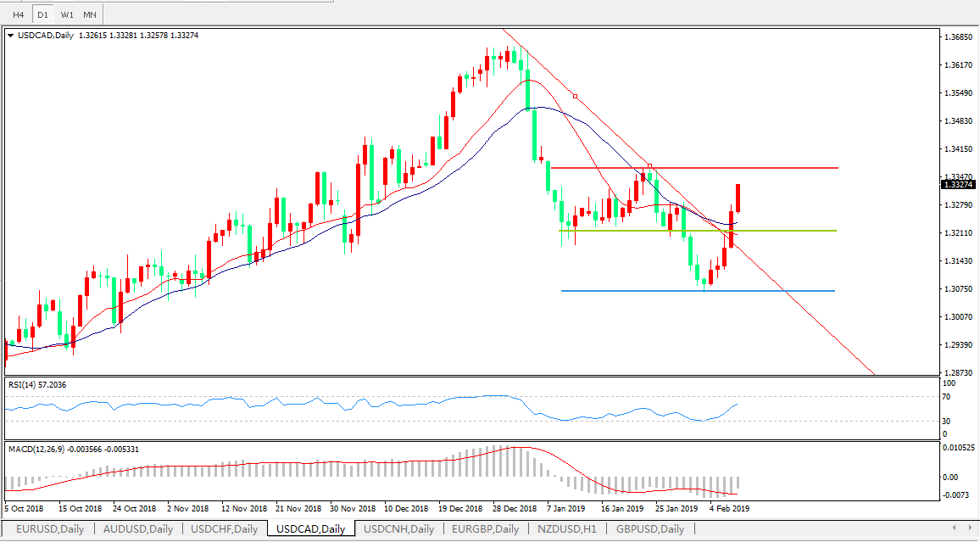
Task: Open the GBPUSD,Daily chart tab
Action: 650,529
